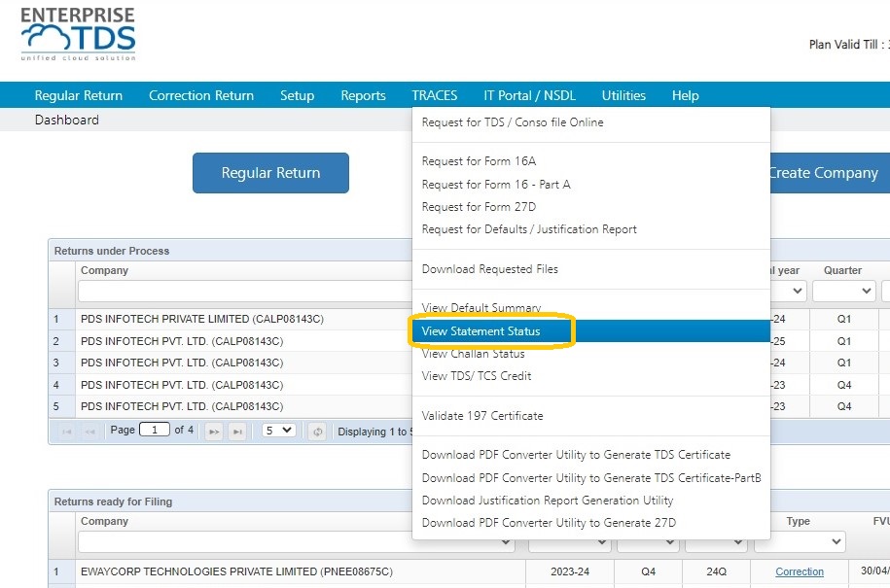The width and height of the screenshot is (890, 588).
Task: Open Type filter dropdown in Returns ready for Filing
Action: tap(800, 541)
